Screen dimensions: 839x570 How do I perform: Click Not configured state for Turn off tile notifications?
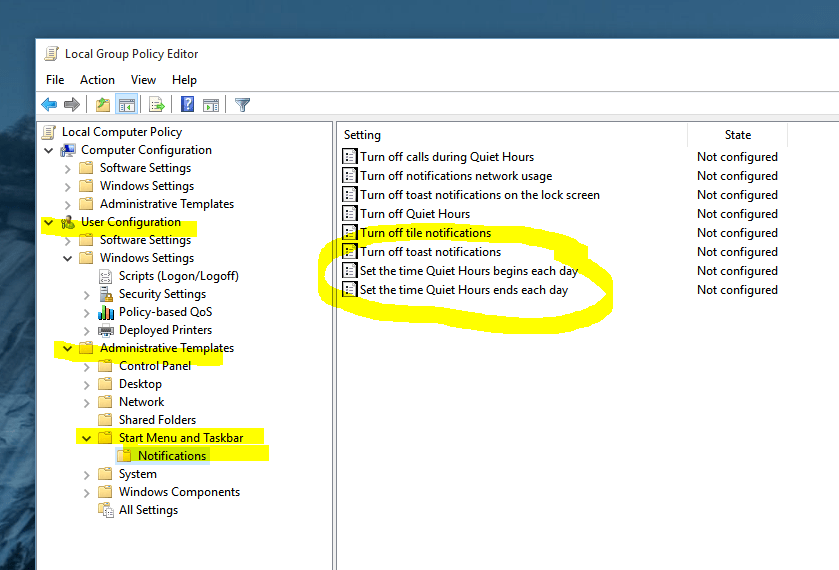coord(737,233)
